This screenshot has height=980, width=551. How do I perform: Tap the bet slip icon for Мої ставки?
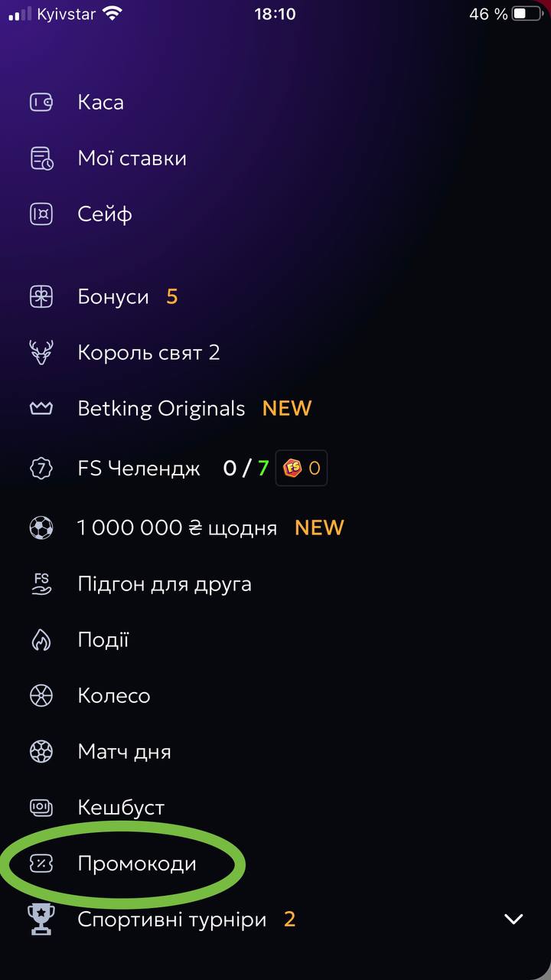(41, 158)
